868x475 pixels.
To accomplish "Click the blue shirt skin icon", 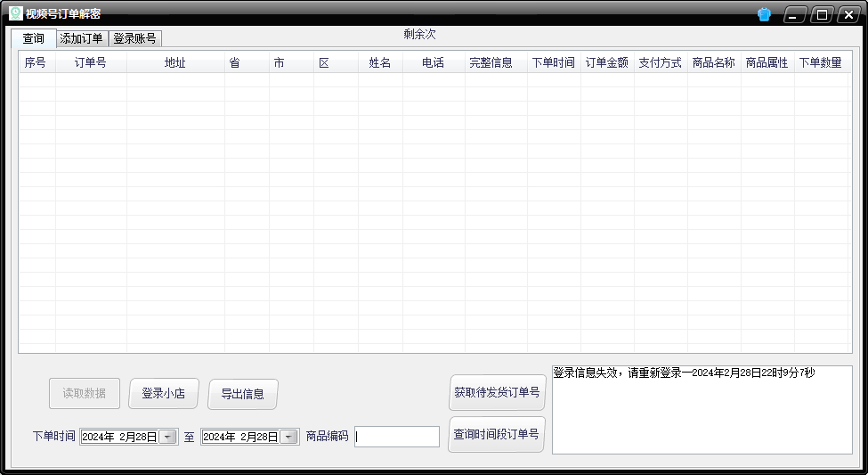I will pos(764,14).
